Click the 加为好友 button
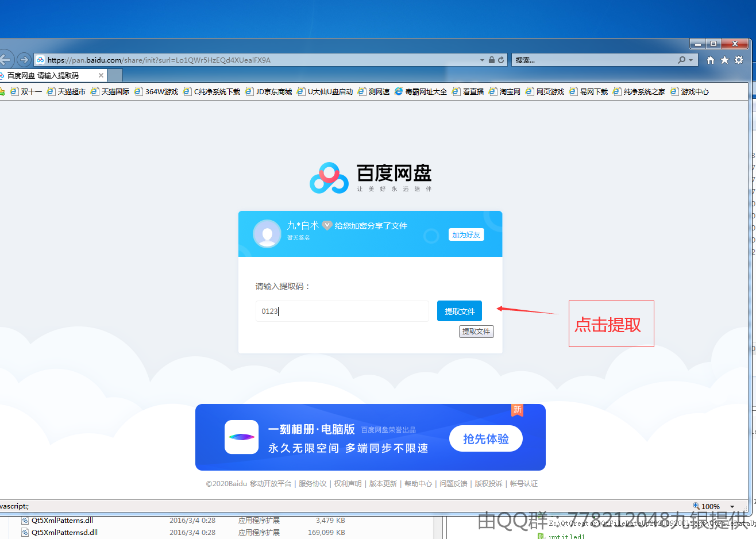Image resolution: width=756 pixels, height=539 pixels. [466, 234]
